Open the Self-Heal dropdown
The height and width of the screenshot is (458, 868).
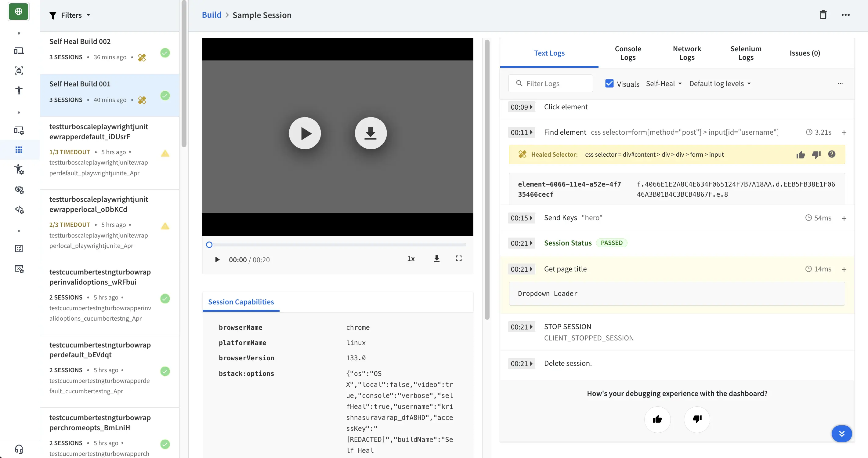[x=664, y=84]
